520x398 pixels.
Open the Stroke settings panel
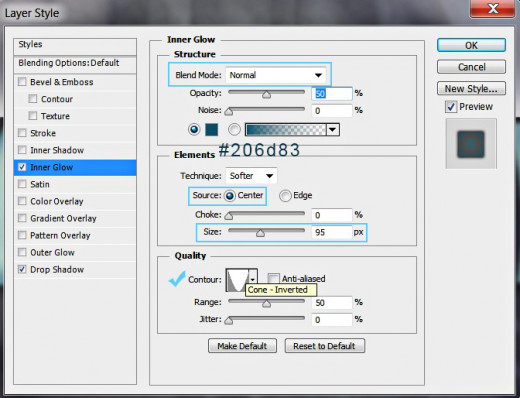tap(43, 133)
